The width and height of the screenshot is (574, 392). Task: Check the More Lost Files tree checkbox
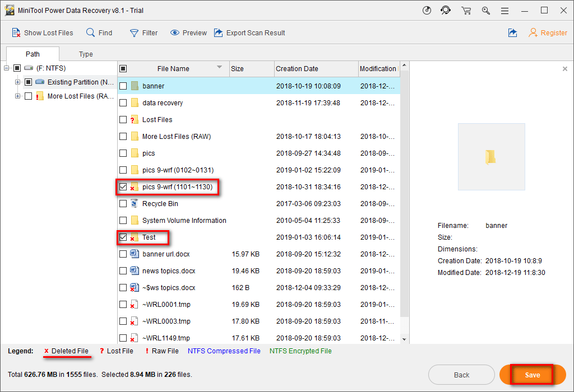(28, 96)
